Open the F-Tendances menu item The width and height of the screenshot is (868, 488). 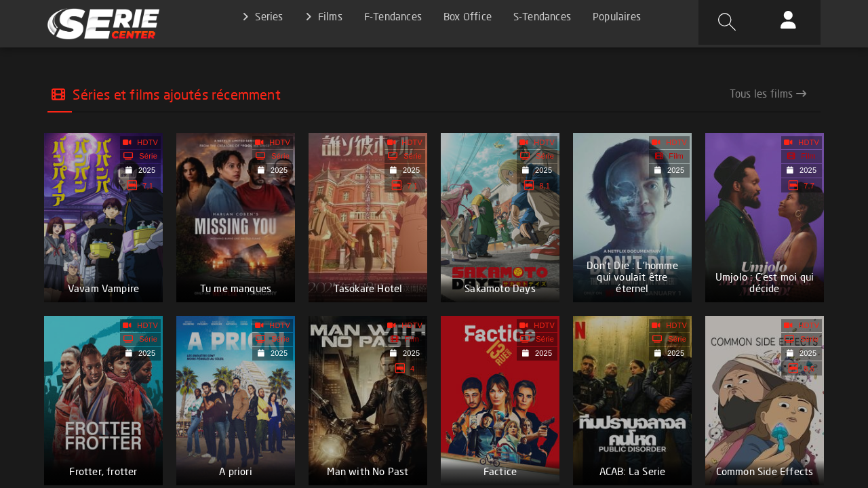click(x=393, y=16)
